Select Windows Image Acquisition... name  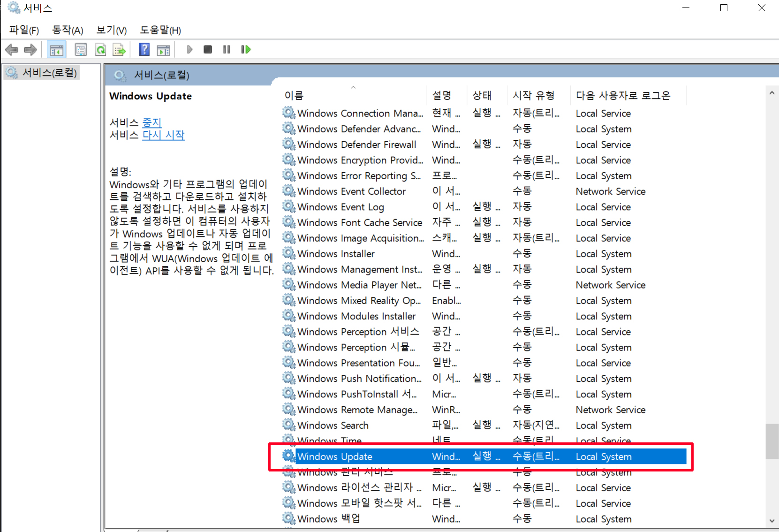click(x=361, y=238)
